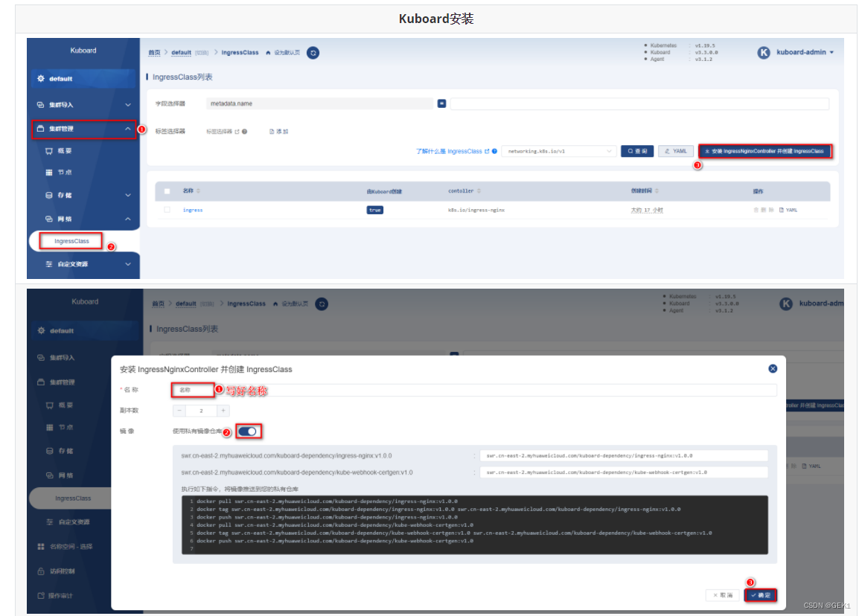Click the empty field value input after equals
The image size is (862, 616).
tap(639, 103)
